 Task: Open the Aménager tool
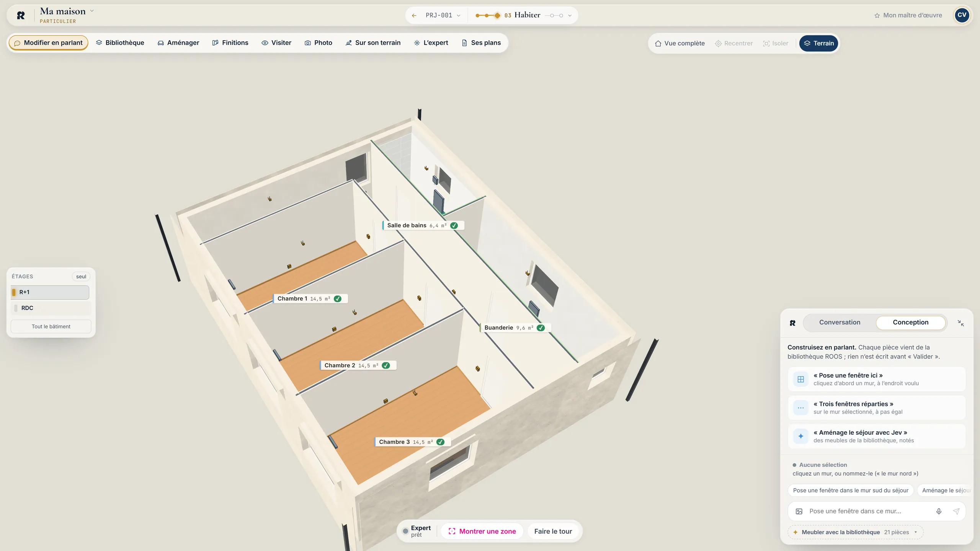178,43
